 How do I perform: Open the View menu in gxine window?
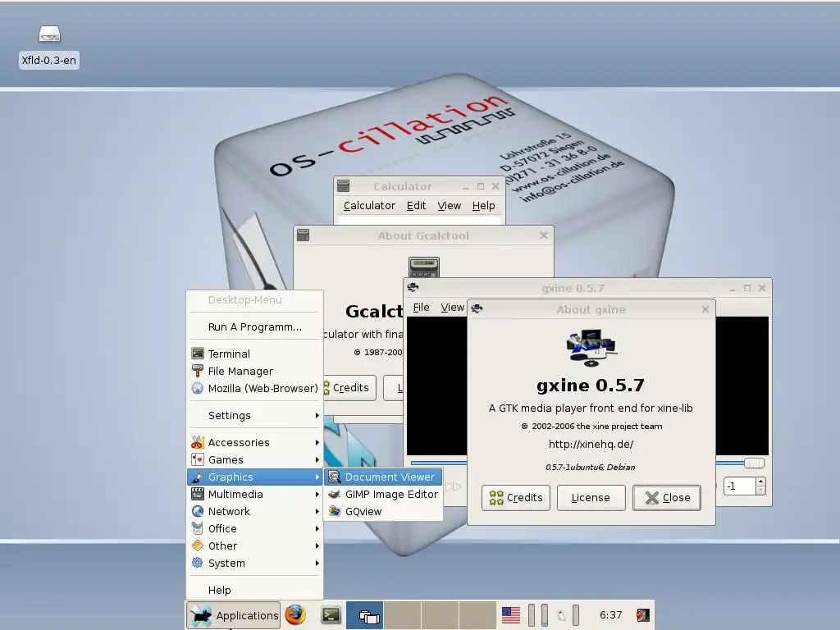[452, 308]
